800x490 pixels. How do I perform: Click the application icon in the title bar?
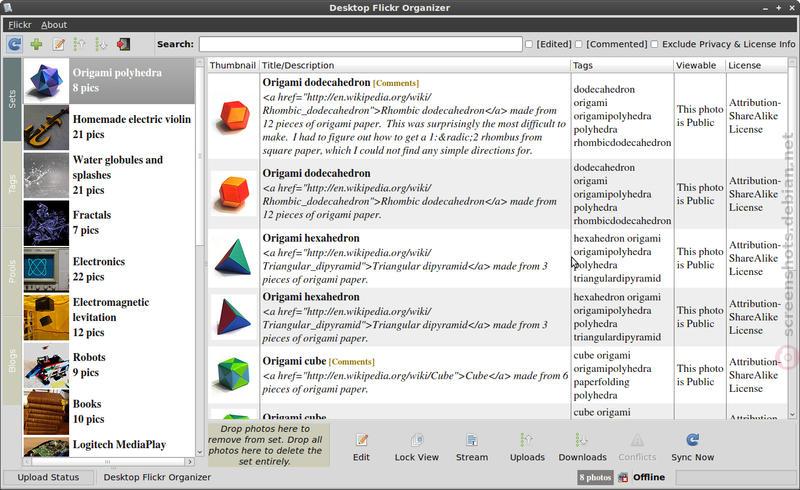pos(7,7)
